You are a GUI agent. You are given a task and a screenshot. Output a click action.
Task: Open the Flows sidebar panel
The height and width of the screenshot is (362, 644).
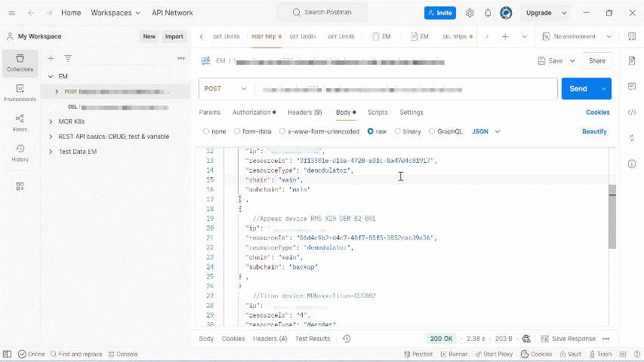point(20,123)
